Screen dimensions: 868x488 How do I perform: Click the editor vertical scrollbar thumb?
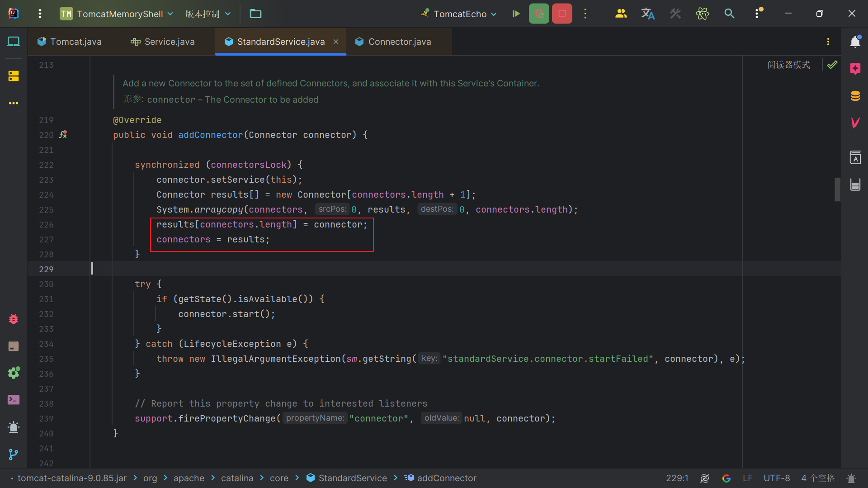(x=837, y=189)
